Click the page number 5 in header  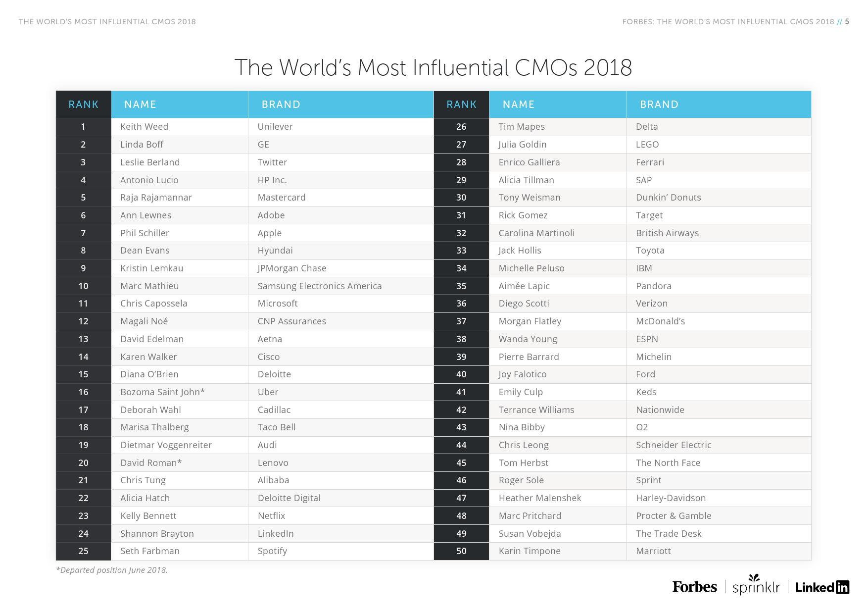pos(847,22)
